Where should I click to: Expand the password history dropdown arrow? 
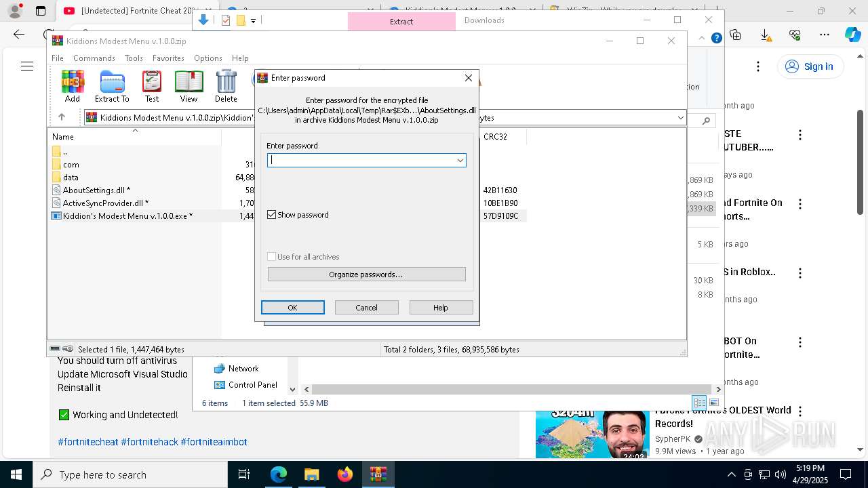[x=460, y=160]
